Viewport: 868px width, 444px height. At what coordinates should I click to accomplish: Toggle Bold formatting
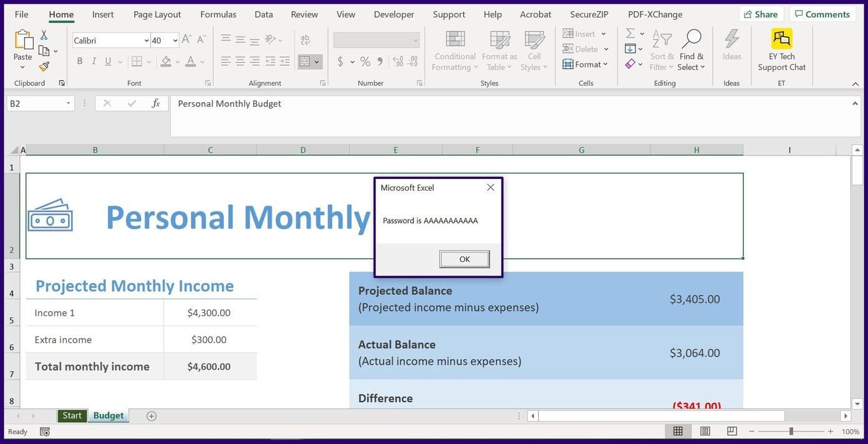[80, 61]
